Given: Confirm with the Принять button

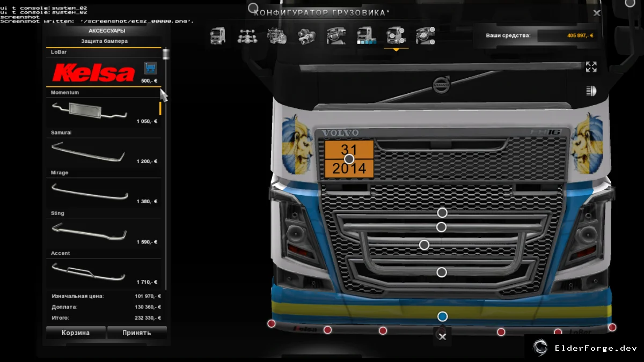Looking at the screenshot, I should [x=137, y=333].
